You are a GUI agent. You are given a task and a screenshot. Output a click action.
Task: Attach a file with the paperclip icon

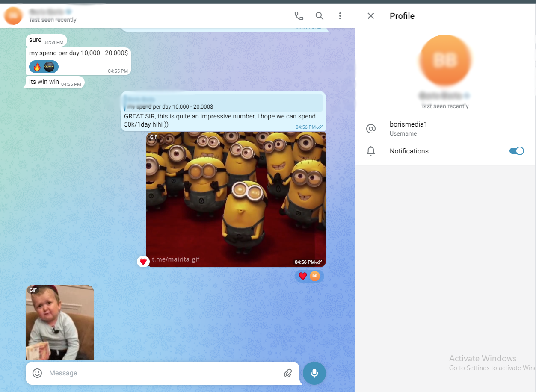(288, 373)
